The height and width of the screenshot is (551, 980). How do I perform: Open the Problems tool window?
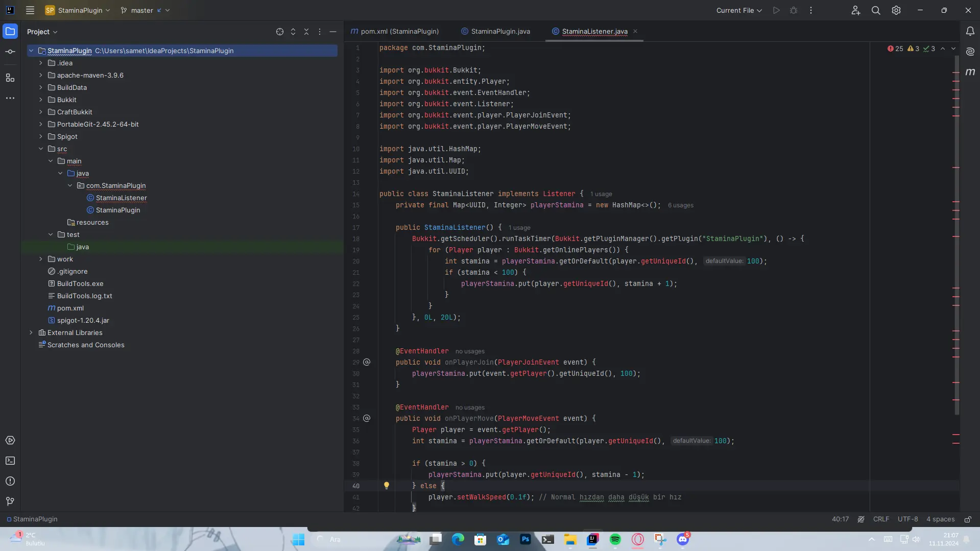10,481
